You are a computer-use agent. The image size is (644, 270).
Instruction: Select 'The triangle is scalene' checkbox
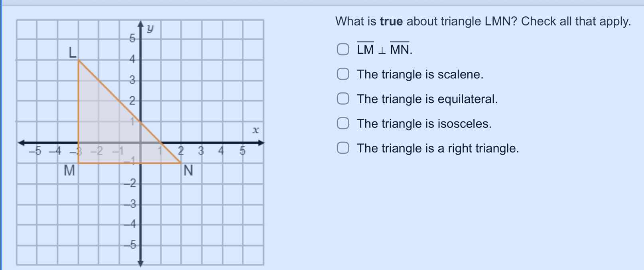pos(343,74)
